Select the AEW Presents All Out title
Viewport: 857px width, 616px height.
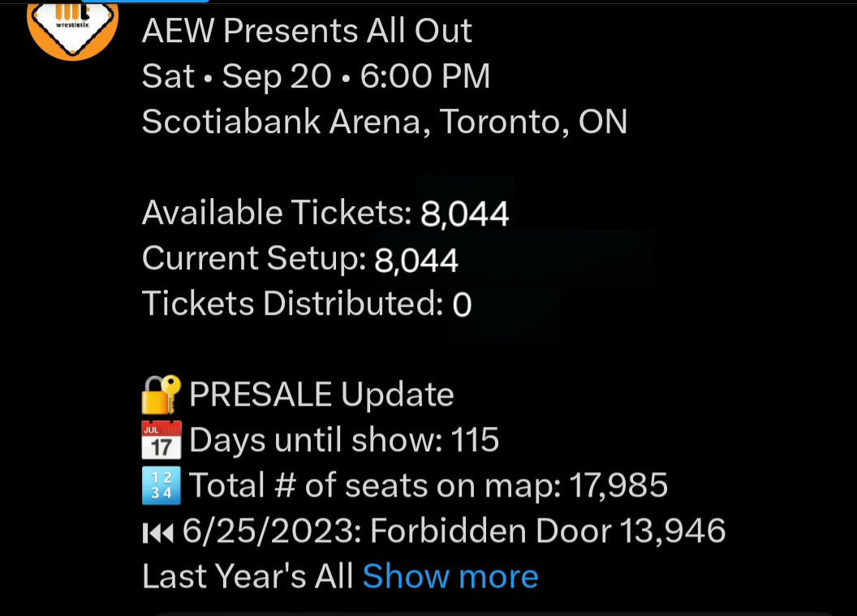307,31
